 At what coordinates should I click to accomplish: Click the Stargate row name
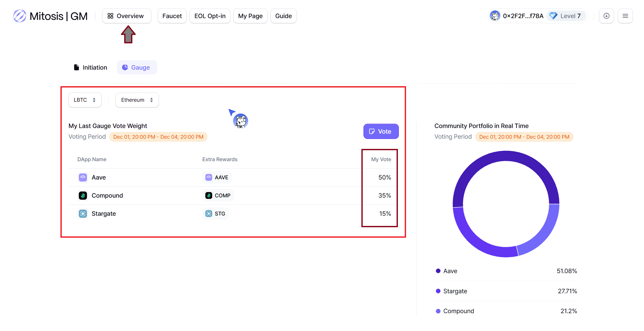tap(104, 214)
